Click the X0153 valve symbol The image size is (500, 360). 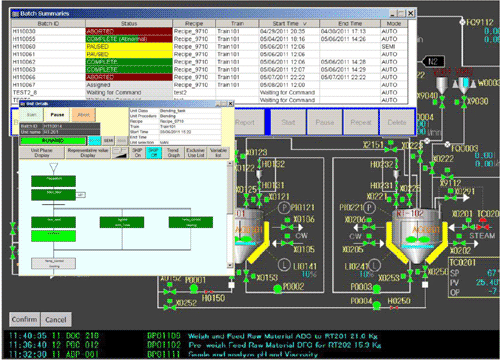point(246,276)
